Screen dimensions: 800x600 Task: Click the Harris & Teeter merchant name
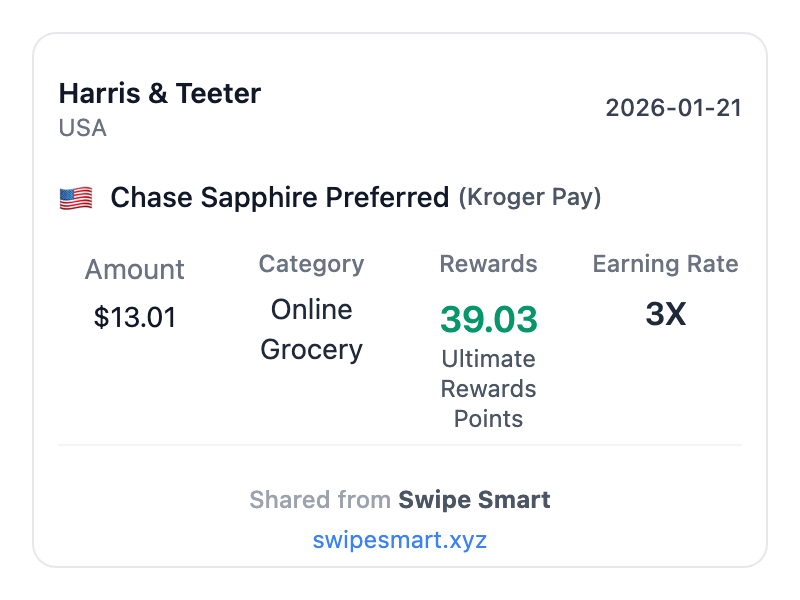point(160,94)
